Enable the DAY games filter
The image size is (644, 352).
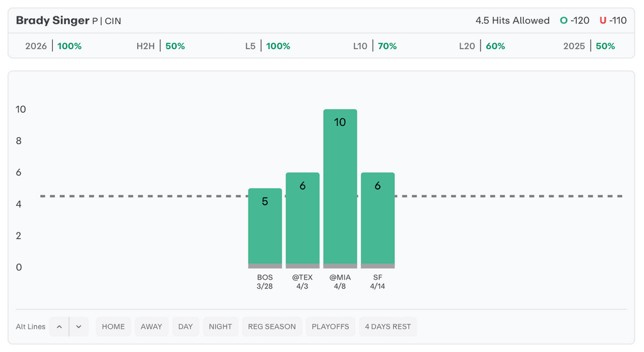pos(186,327)
